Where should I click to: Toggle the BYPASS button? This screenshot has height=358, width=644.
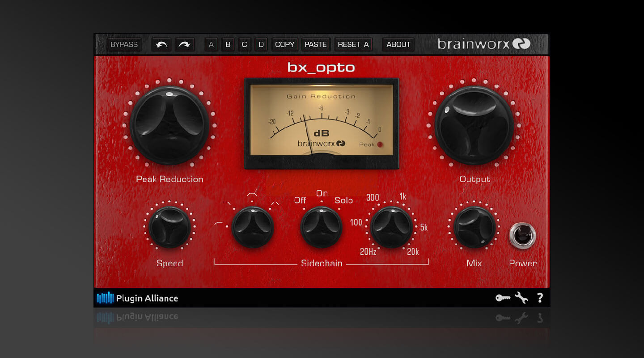point(124,45)
